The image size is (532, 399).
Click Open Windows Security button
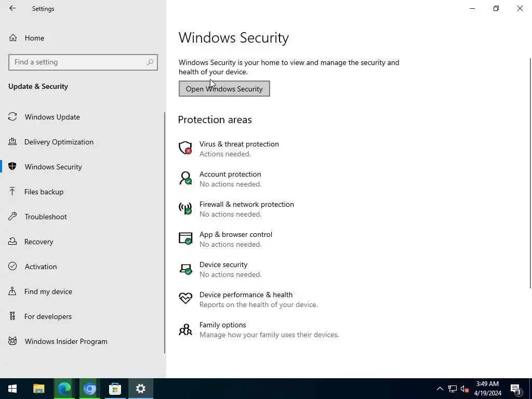pos(224,88)
